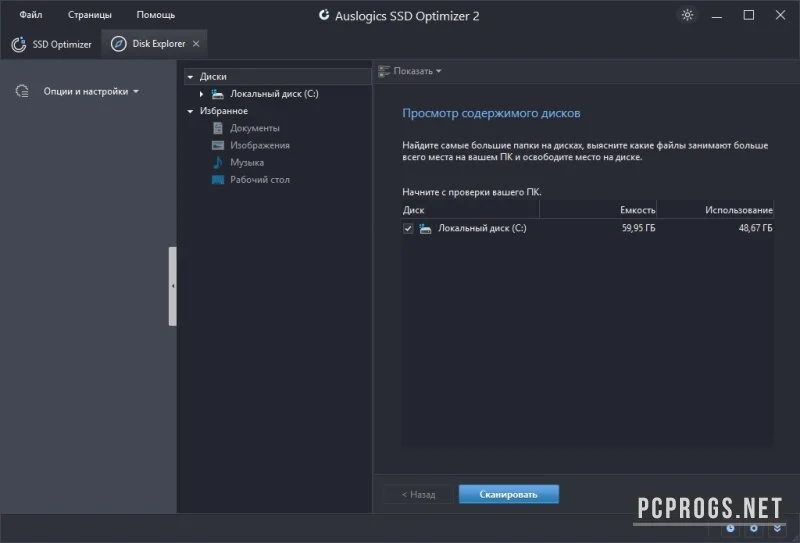The image size is (800, 543).
Task: Maximize the Auslogics SSD Optimizer window
Action: pyautogui.click(x=748, y=15)
